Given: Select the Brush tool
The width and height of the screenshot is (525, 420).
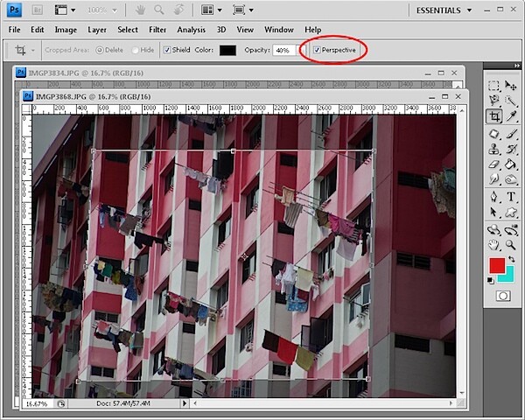Looking at the screenshot, I should click(x=511, y=134).
